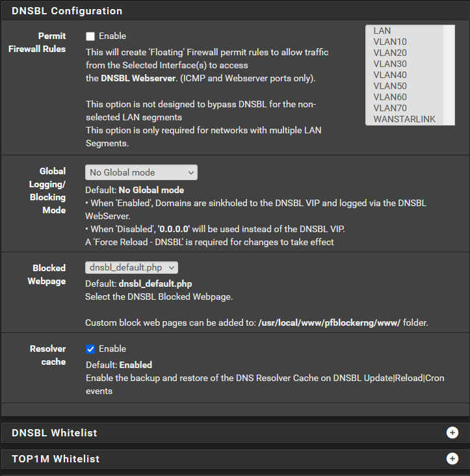Click the interface list scrollbar track
The width and height of the screenshot is (470, 476).
coord(449,75)
